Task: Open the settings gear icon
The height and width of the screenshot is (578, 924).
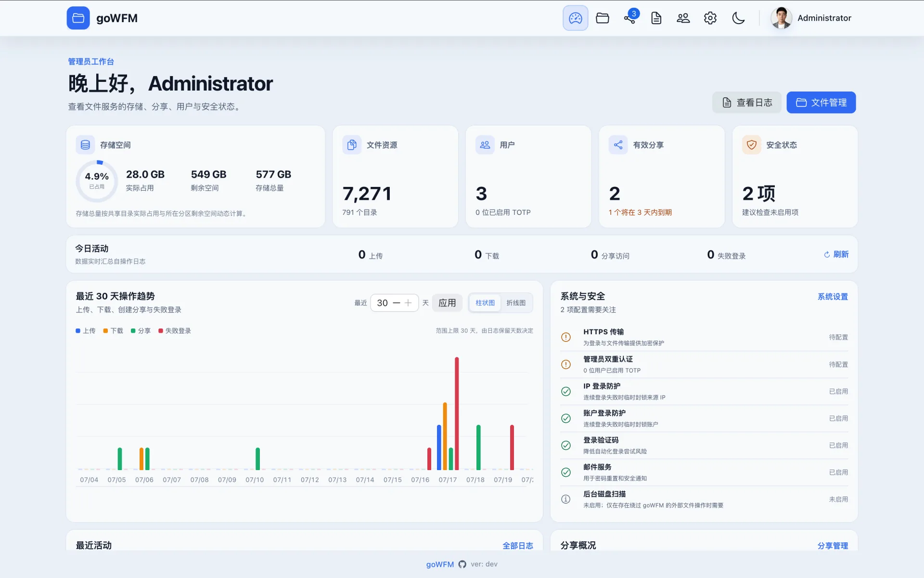Action: pos(710,18)
